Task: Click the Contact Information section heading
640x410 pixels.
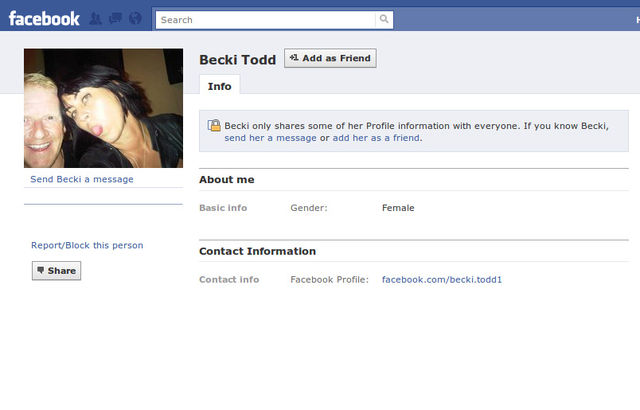Action: coord(257,251)
